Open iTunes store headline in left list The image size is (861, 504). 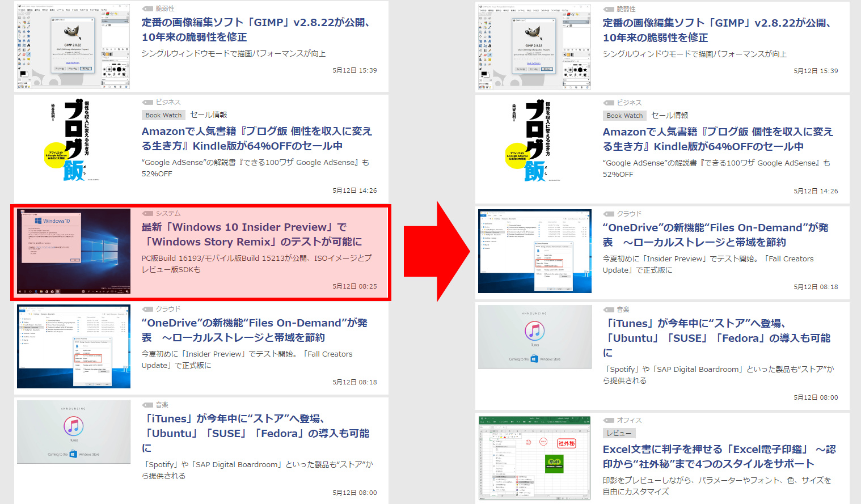(255, 433)
